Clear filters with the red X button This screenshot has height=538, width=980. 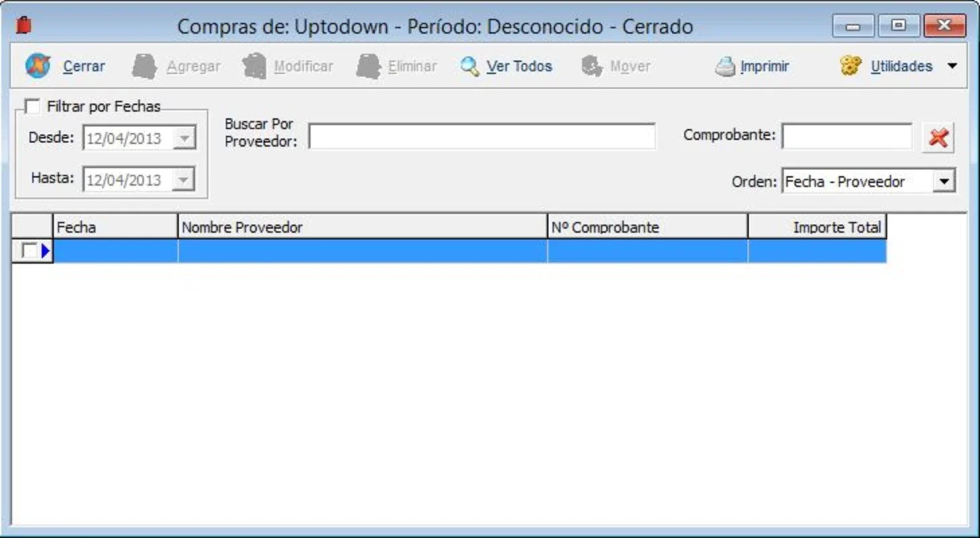pyautogui.click(x=938, y=138)
